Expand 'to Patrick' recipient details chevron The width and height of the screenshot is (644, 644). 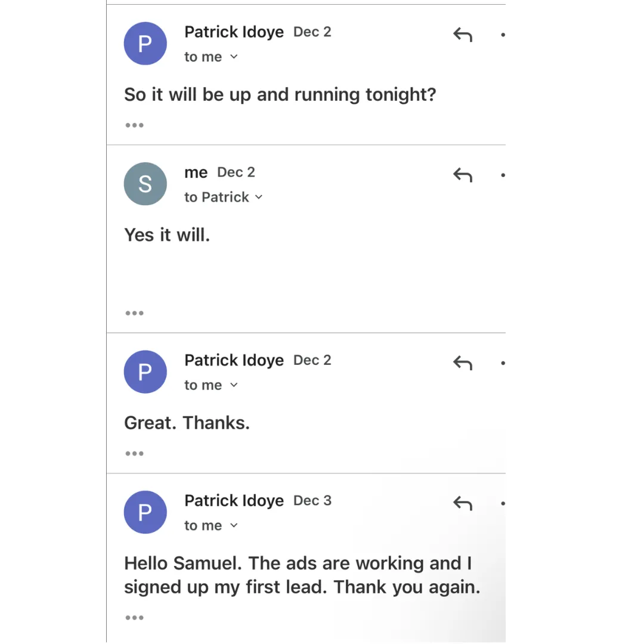(x=259, y=197)
